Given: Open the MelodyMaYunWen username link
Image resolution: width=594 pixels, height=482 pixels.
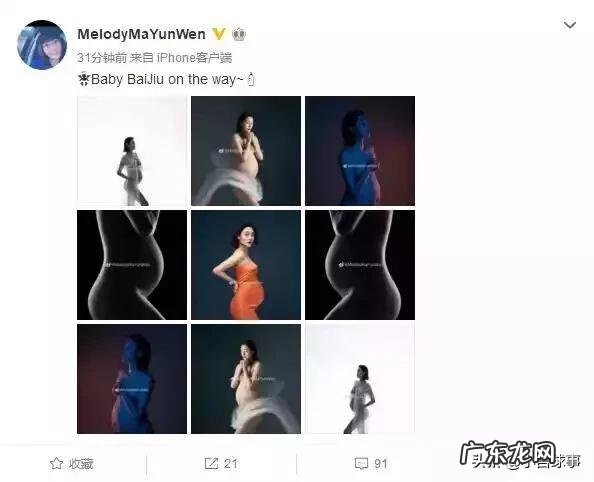Looking at the screenshot, I should (x=141, y=34).
